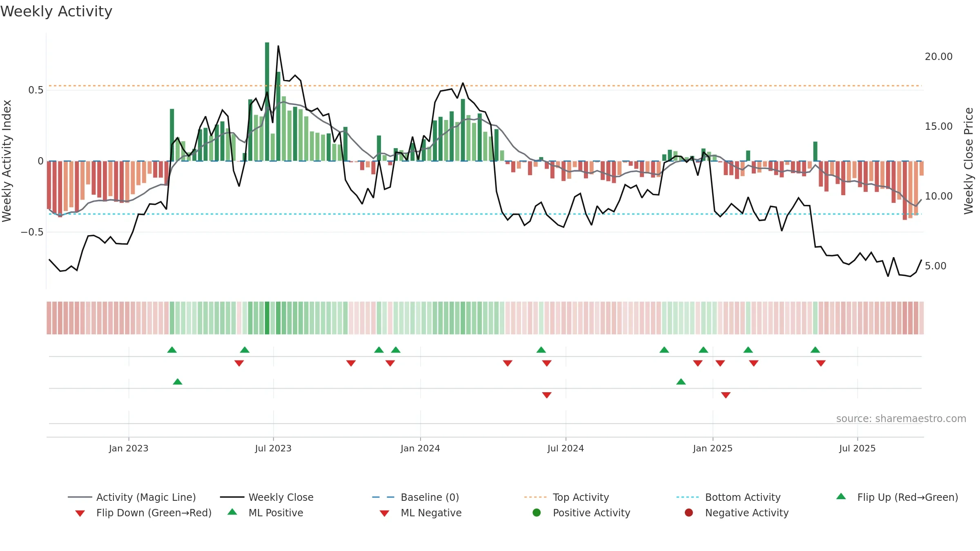Click the 20.00 price axis label
This screenshot has height=551, width=980.
(x=939, y=56)
